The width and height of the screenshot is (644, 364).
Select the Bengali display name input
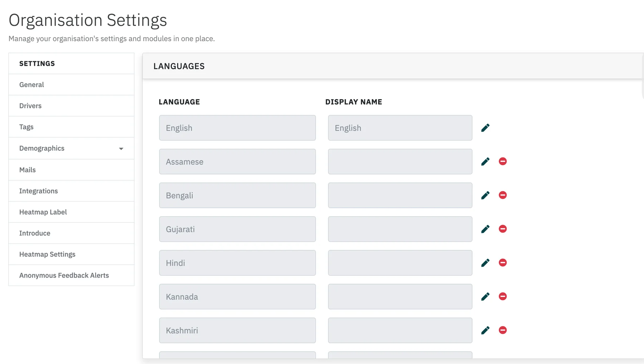pyautogui.click(x=400, y=195)
